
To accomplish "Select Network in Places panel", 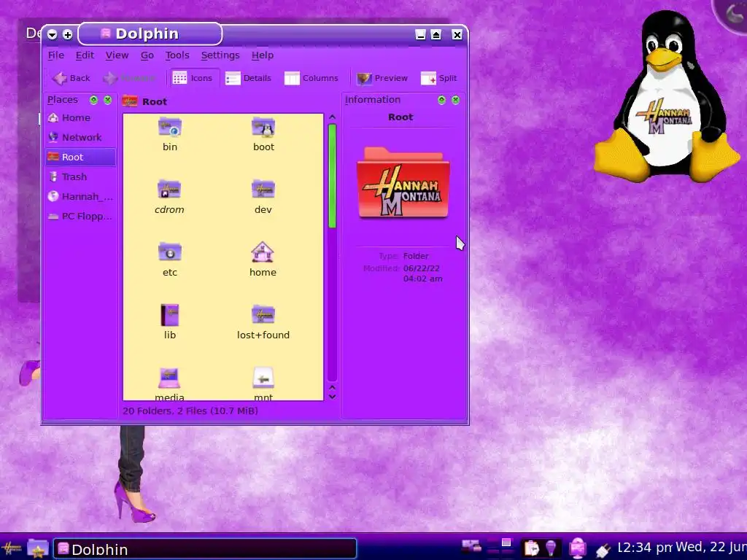I will coord(80,137).
